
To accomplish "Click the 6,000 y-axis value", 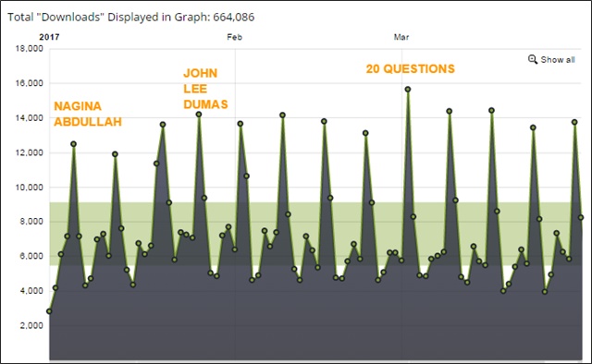I will click(x=31, y=256).
